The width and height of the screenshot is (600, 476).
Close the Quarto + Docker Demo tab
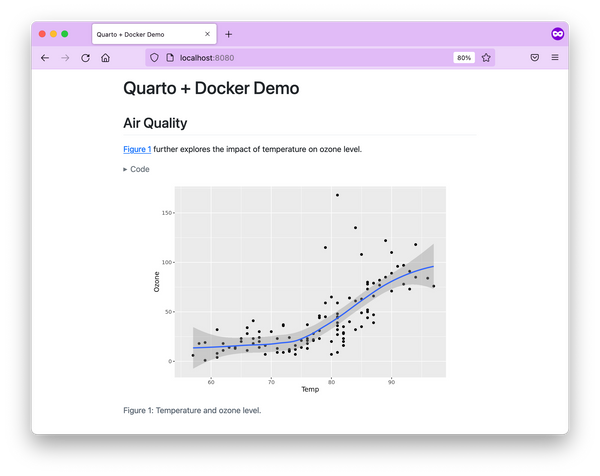point(207,34)
